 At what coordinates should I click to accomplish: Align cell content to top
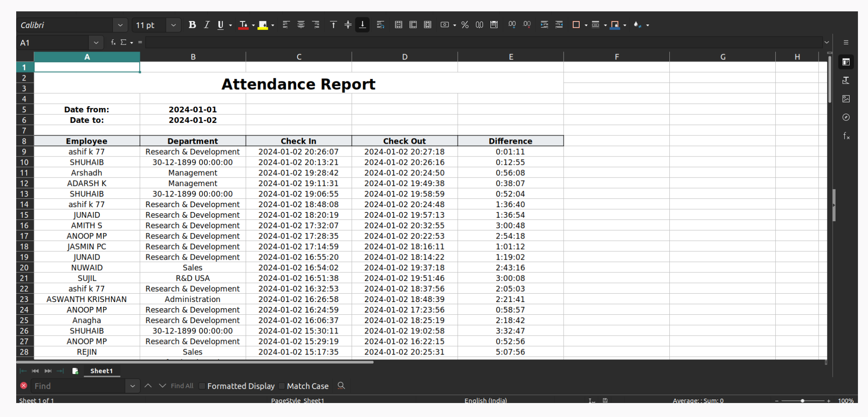pyautogui.click(x=333, y=25)
